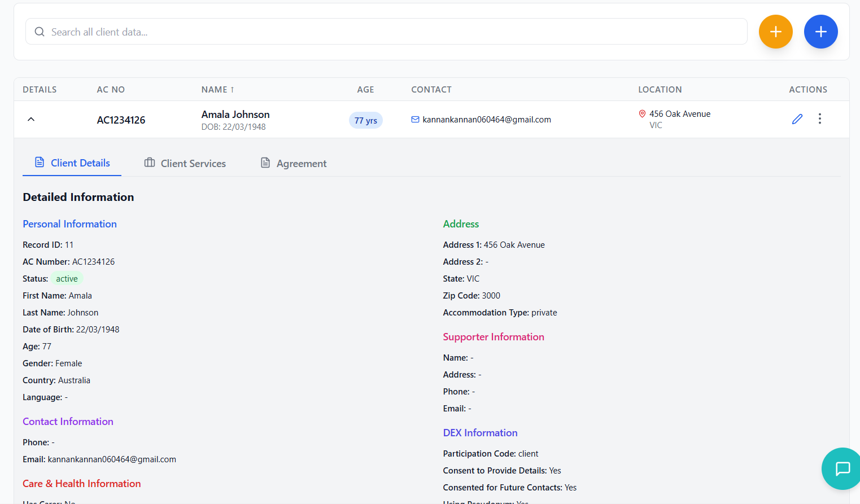This screenshot has height=504, width=860.
Task: Click the orange plus add button
Action: click(775, 32)
